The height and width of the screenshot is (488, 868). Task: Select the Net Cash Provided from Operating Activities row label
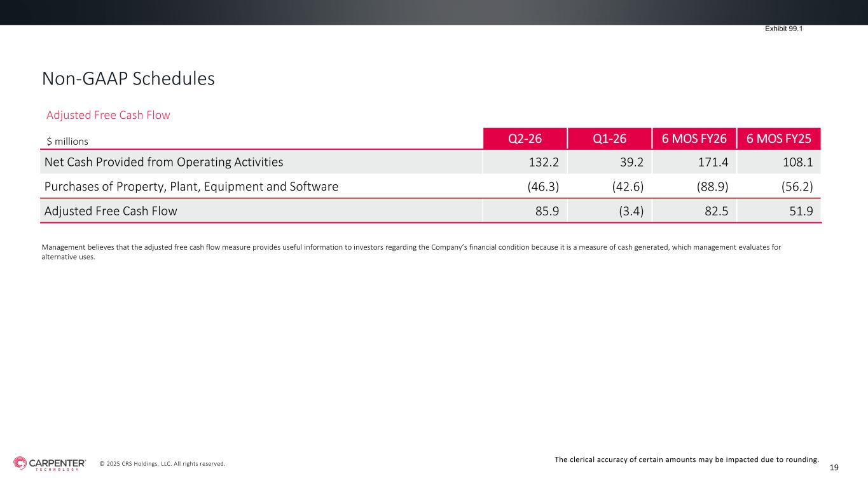pyautogui.click(x=163, y=162)
